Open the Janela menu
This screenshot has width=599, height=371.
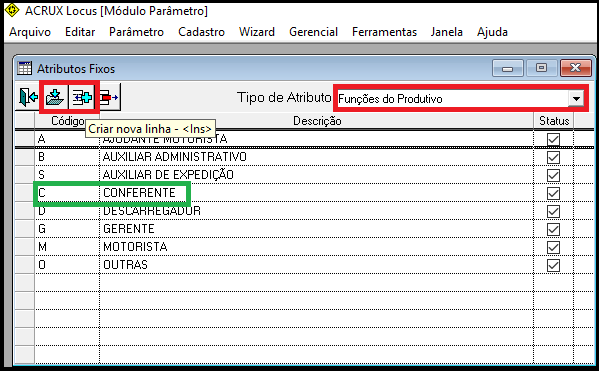pos(447,32)
